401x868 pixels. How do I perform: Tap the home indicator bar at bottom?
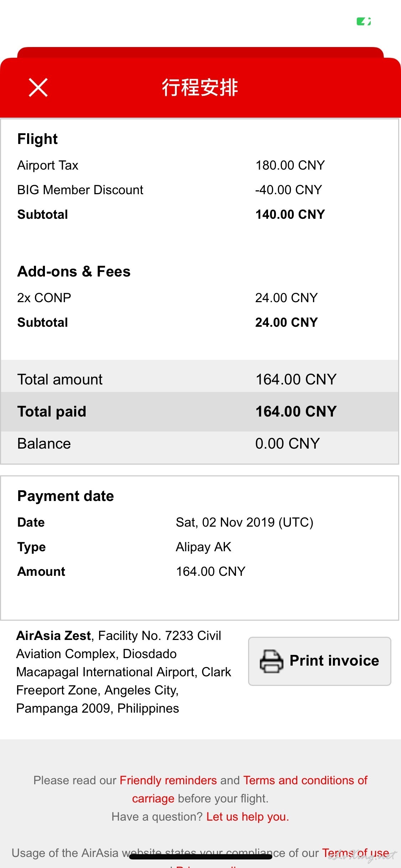(x=201, y=857)
